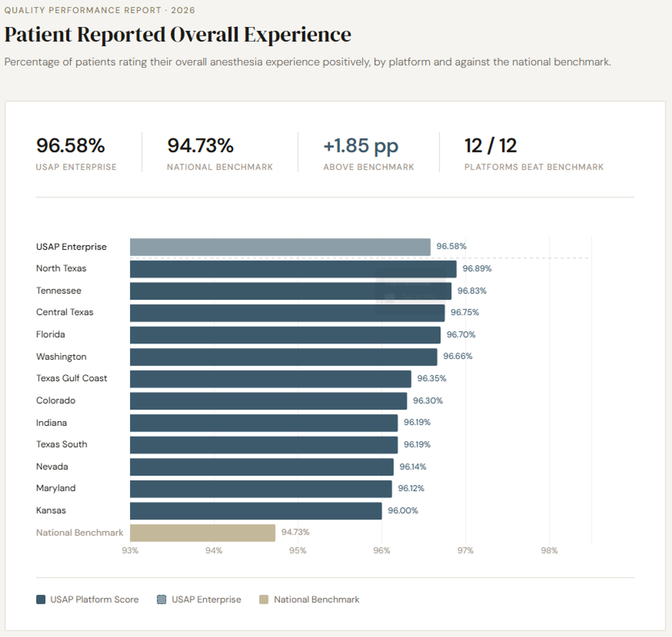Click the 96.58% USAP Enterprise stat
Screen dimensions: 672x637
point(76,153)
